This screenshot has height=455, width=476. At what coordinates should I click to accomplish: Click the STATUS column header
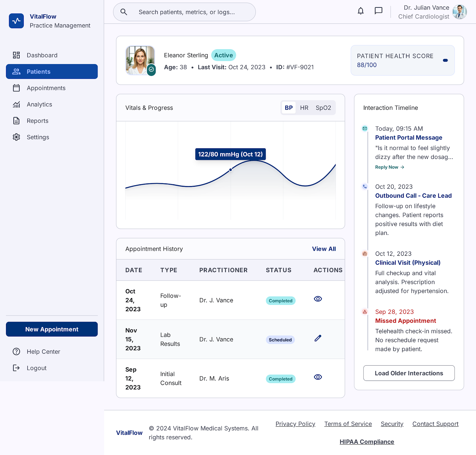278,270
